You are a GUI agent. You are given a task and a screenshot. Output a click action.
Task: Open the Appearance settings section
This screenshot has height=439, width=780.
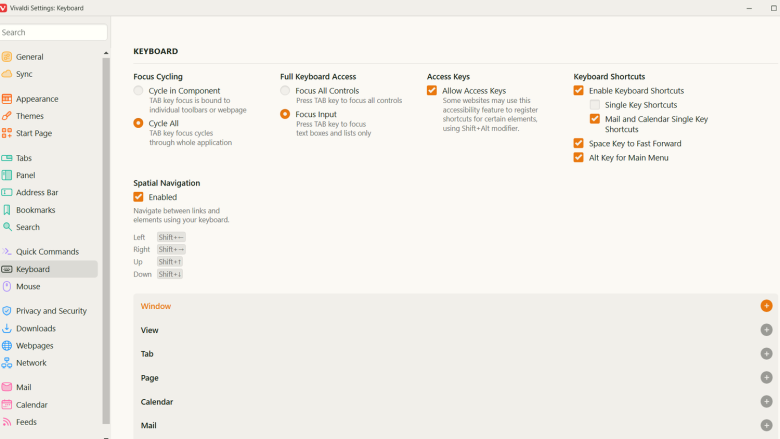(37, 99)
